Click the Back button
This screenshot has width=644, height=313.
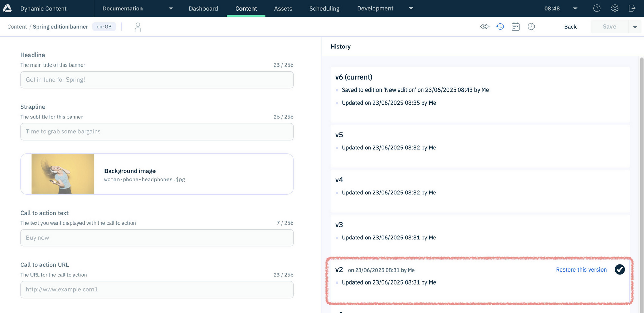point(570,27)
